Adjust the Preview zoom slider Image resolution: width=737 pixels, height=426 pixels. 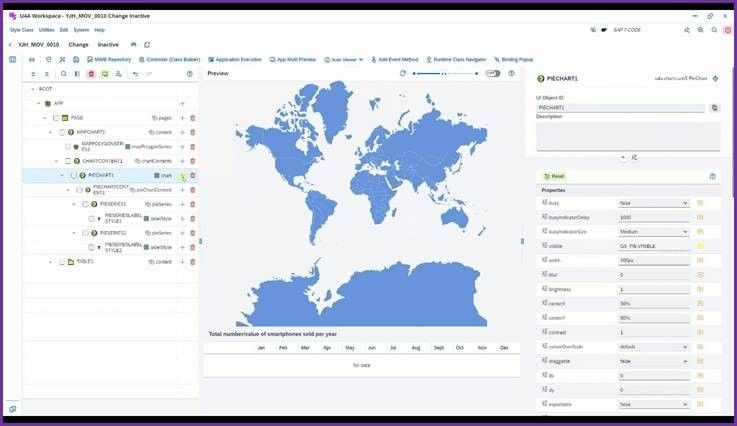click(x=445, y=73)
